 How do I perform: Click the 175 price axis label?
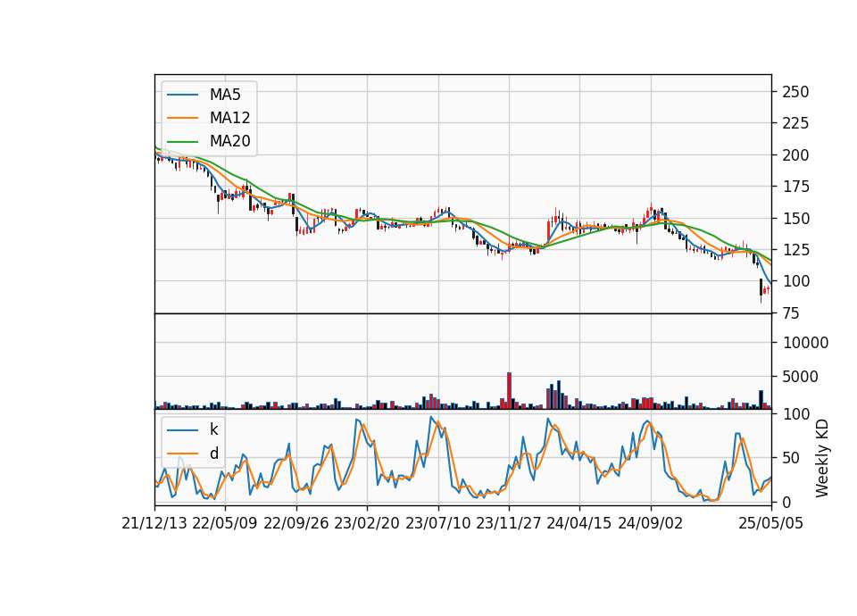(795, 187)
